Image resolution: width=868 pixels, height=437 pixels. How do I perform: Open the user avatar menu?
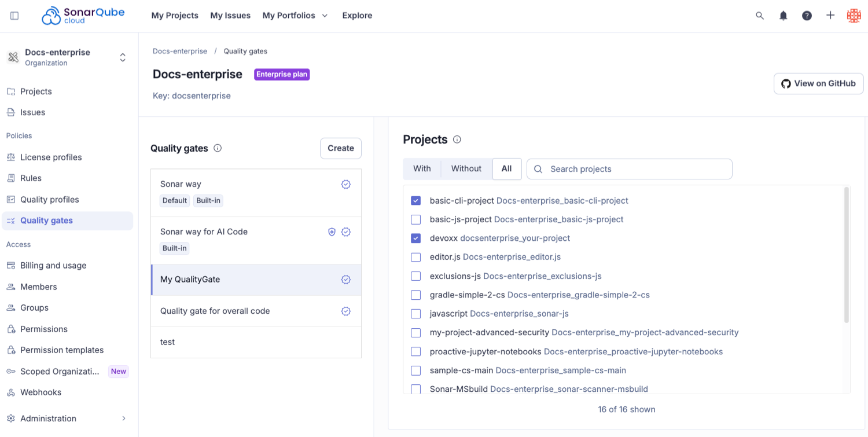pos(854,16)
